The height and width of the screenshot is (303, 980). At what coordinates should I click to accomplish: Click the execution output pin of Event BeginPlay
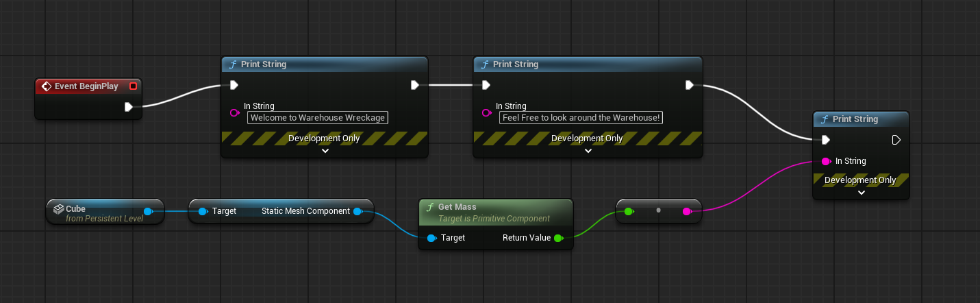coord(128,107)
